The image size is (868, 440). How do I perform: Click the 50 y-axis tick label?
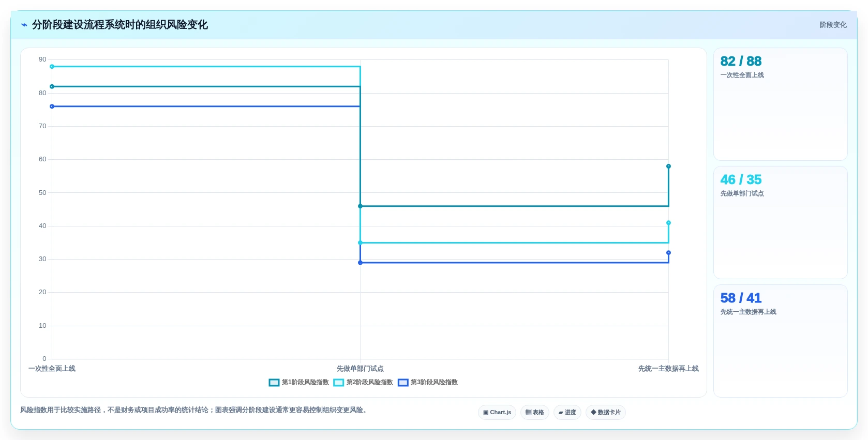(42, 193)
